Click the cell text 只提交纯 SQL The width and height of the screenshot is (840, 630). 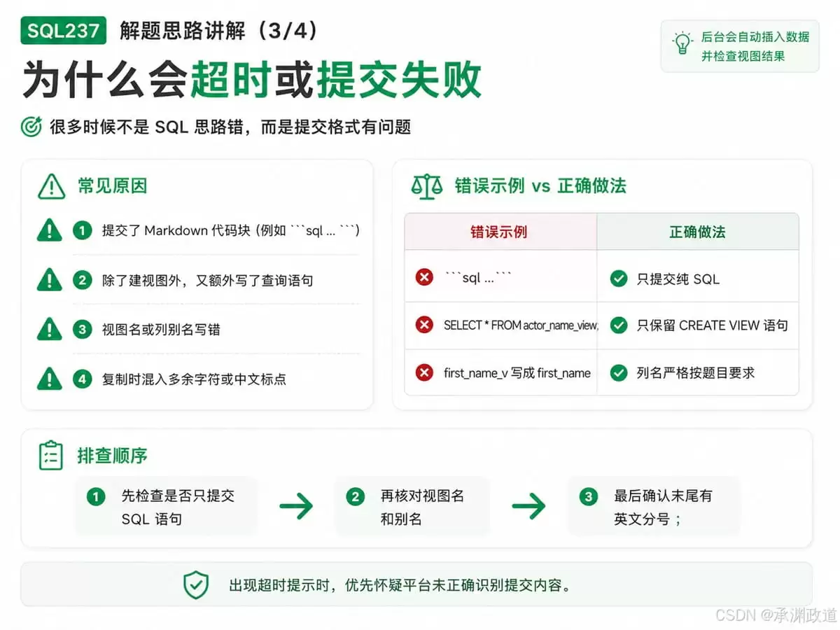[x=678, y=279]
